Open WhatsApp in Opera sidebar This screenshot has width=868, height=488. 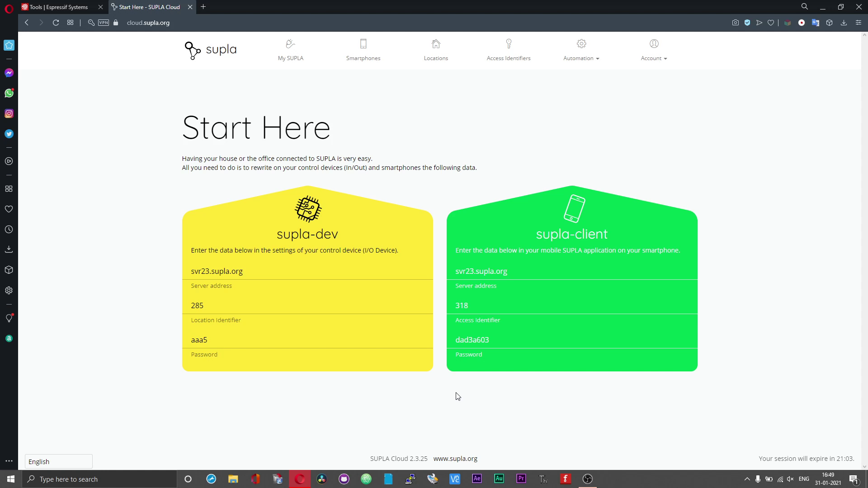[x=9, y=93]
